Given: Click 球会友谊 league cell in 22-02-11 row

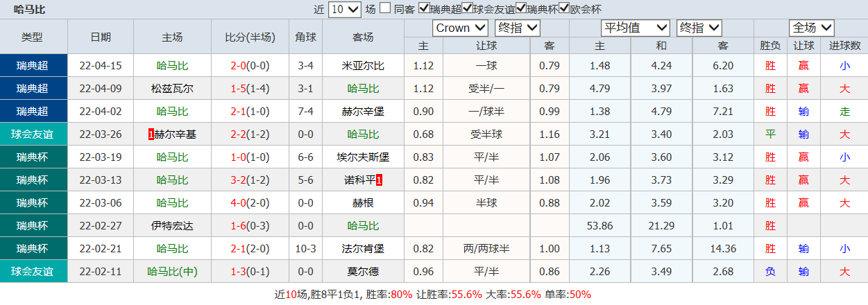Looking at the screenshot, I should pos(34,272).
